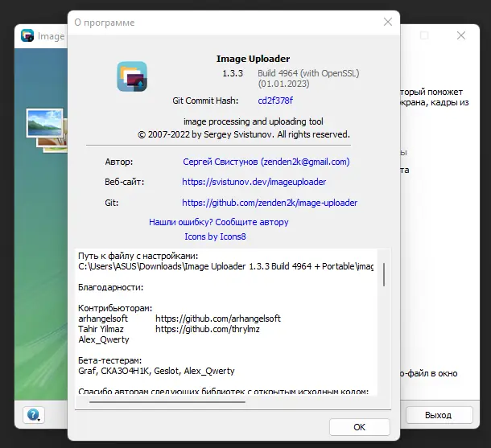Screen dimensions: 491x448
Task: Click the 'Благодарности:' heading text
Action: click(x=110, y=287)
